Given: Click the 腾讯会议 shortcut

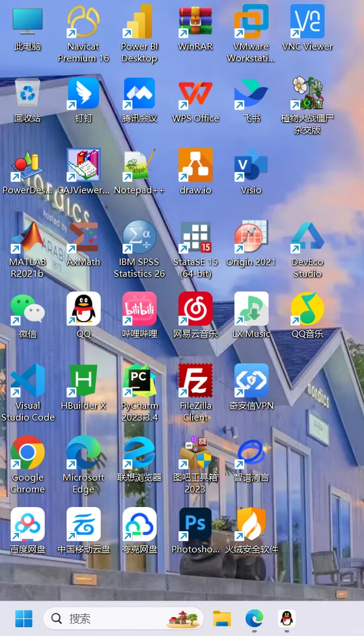Looking at the screenshot, I should 140,93.
